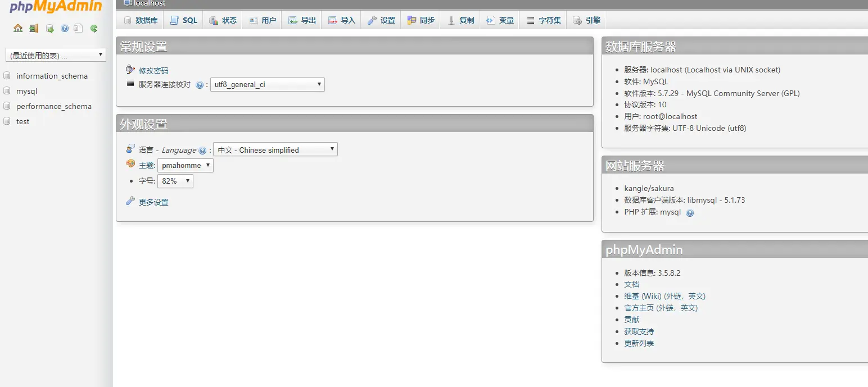
Task: Switch to the 引擎 tab
Action: [586, 20]
